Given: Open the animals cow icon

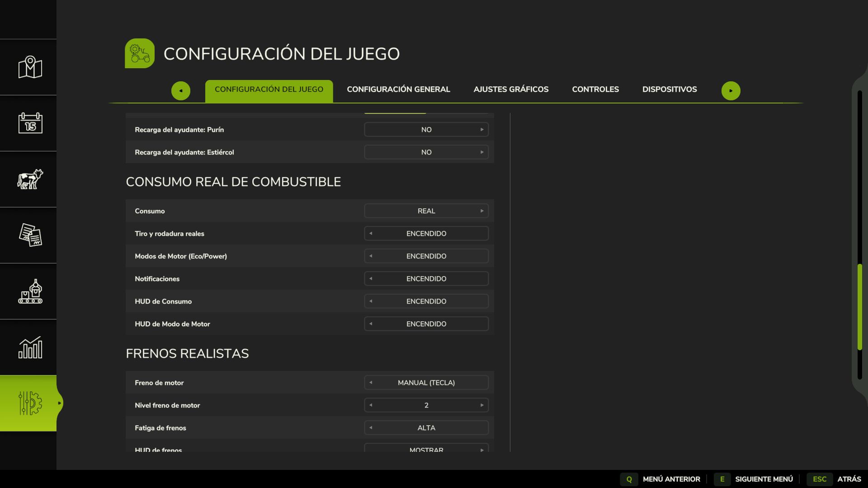Looking at the screenshot, I should pos(30,179).
